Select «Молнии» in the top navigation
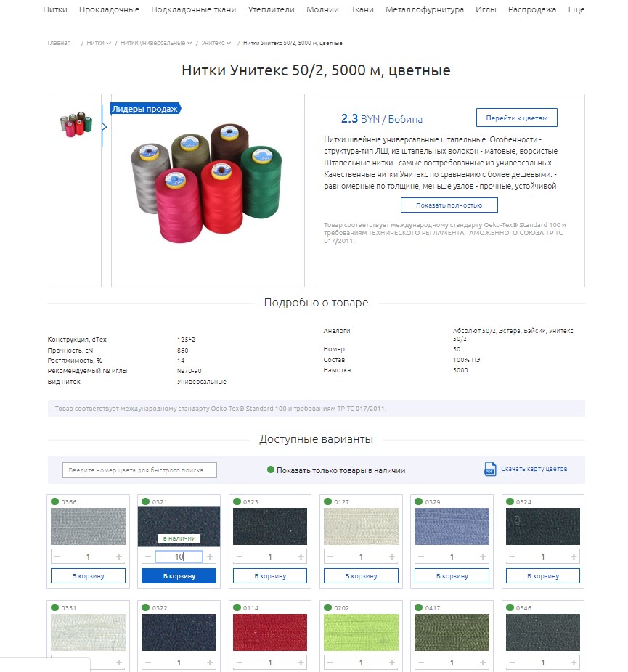Screen dimensions: 628x672 [322, 10]
